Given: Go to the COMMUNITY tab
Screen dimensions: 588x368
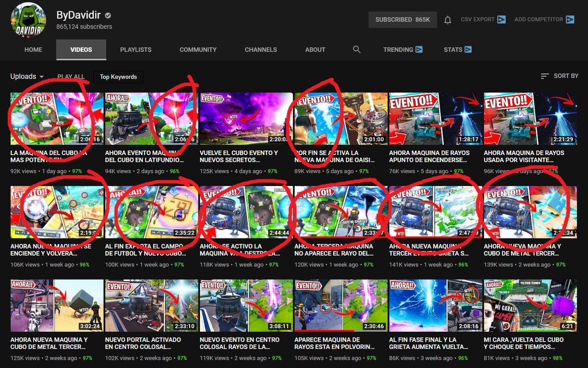Looking at the screenshot, I should (198, 50).
